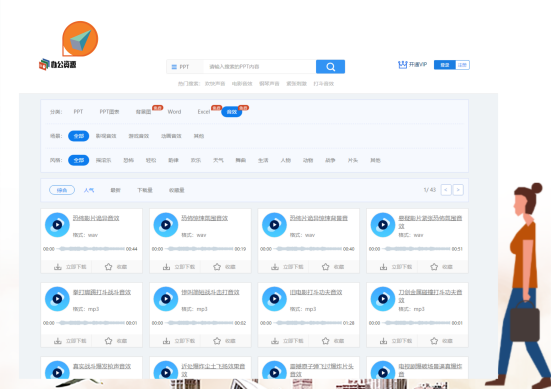Choose 大气 style filter

pos(218,160)
